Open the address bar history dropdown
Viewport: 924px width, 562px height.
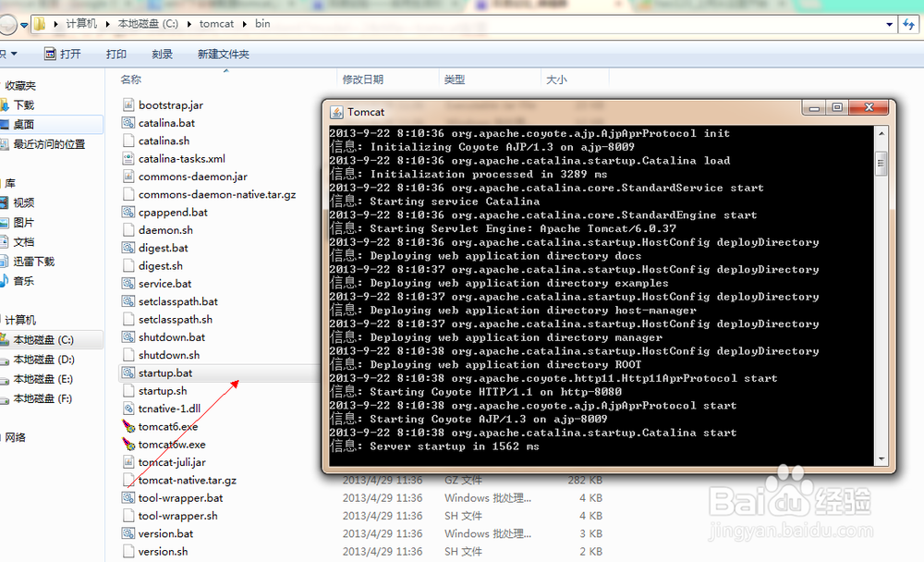889,24
